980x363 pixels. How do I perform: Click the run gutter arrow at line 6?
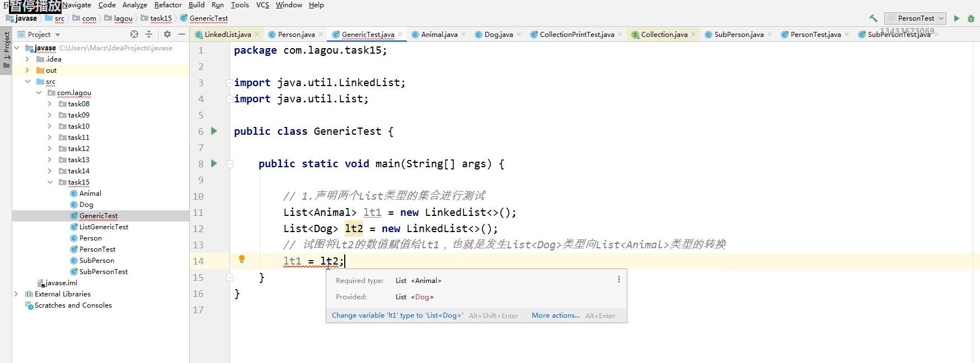coord(214,131)
